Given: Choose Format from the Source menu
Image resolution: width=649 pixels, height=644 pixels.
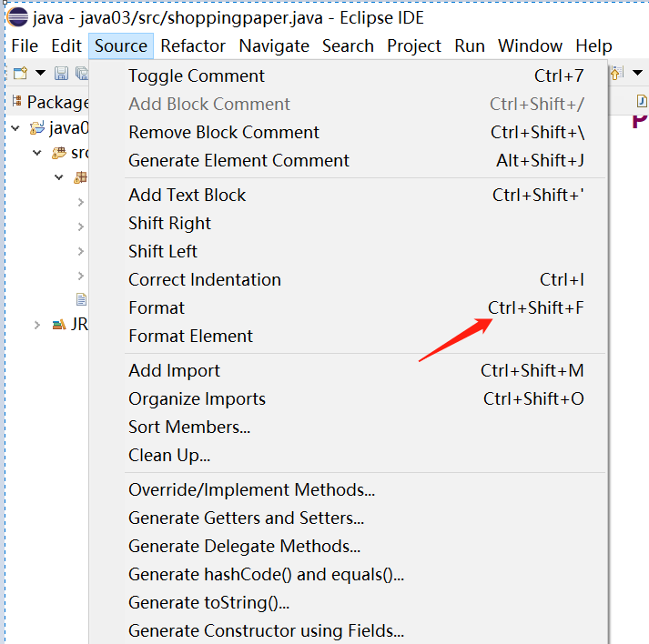Looking at the screenshot, I should (157, 307).
